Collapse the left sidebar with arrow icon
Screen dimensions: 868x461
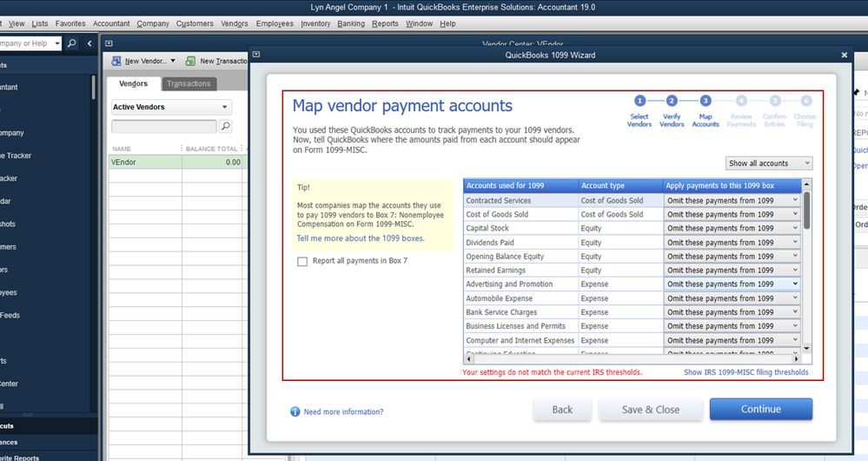pos(89,43)
